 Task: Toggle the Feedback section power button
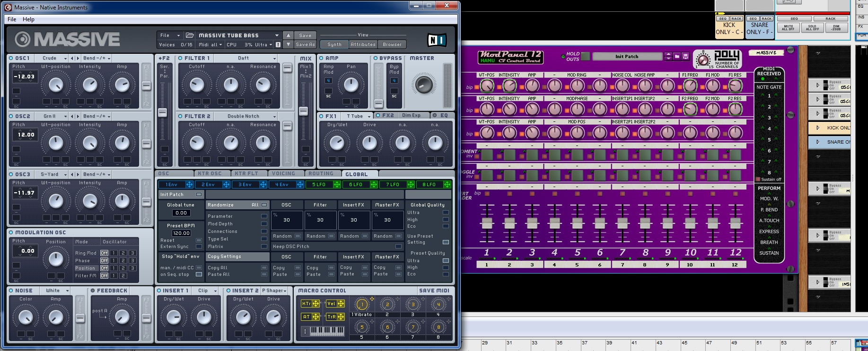tap(93, 291)
